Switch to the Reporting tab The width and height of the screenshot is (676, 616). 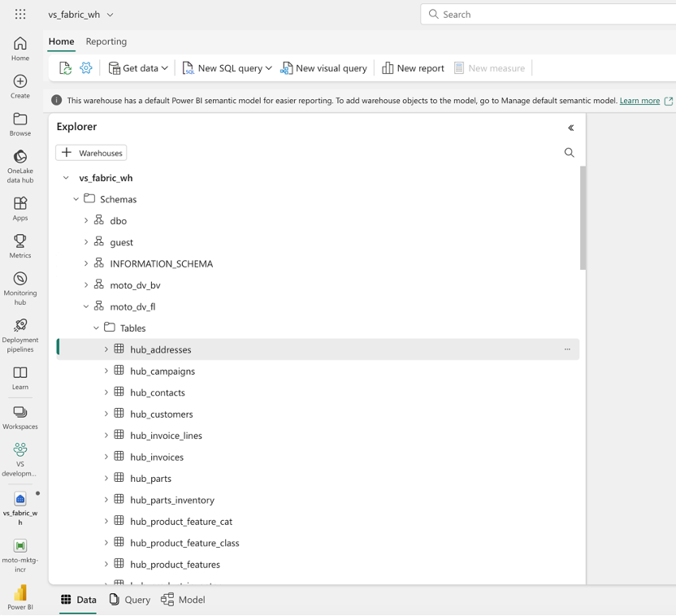[x=106, y=41]
